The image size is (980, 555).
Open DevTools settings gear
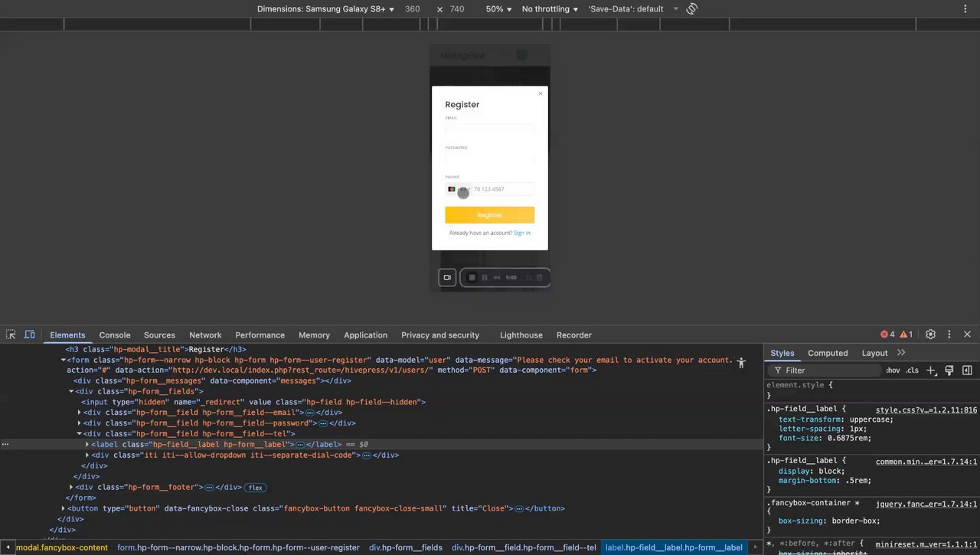click(x=930, y=335)
